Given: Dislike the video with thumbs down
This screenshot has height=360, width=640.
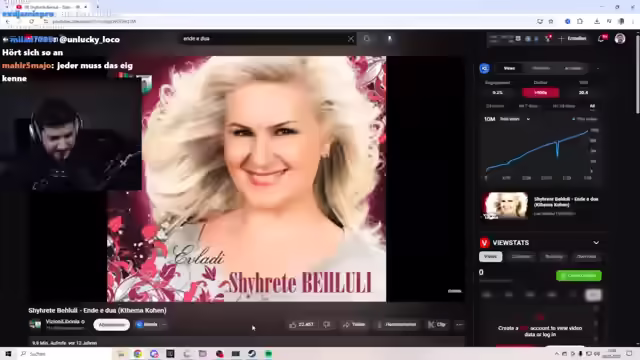Looking at the screenshot, I should (327, 324).
